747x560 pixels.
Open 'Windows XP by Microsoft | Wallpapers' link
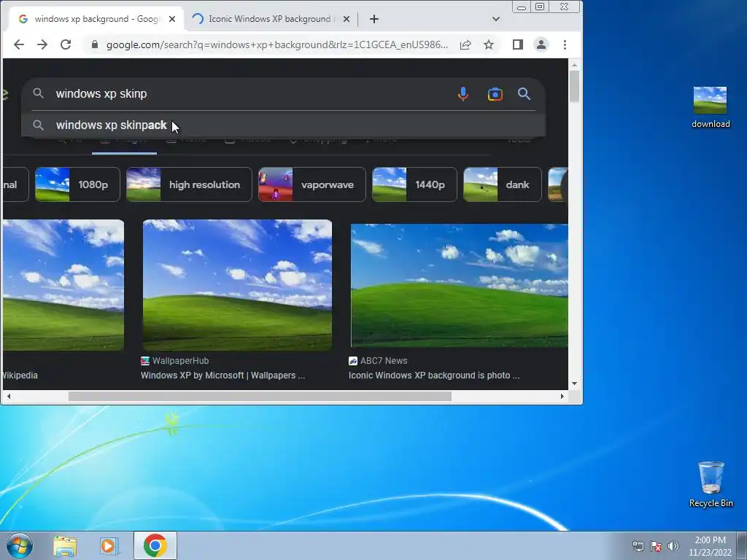coord(223,376)
